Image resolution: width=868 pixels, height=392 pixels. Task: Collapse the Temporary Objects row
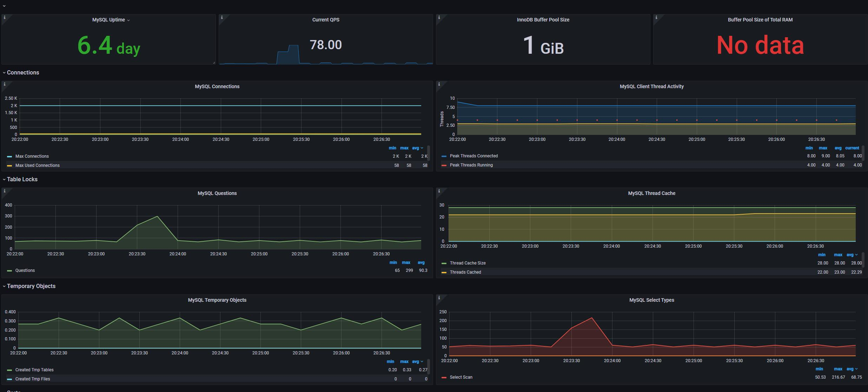[x=31, y=286]
